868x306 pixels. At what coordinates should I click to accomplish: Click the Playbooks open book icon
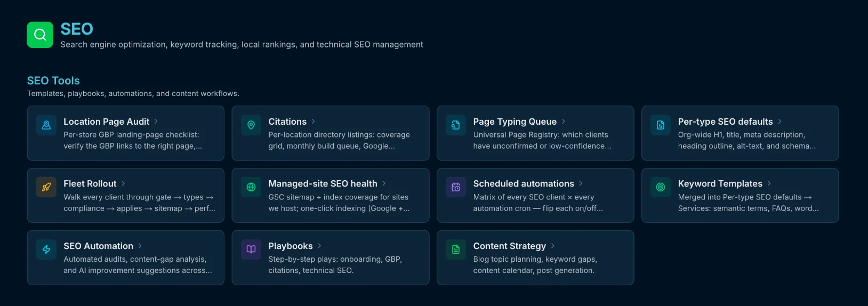(251, 249)
